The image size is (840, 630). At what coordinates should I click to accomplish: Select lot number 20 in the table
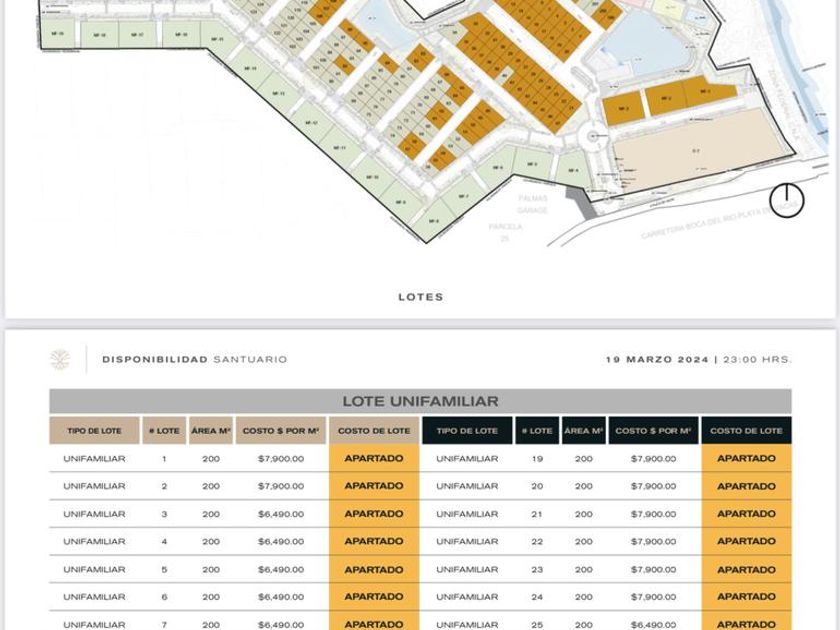point(537,486)
